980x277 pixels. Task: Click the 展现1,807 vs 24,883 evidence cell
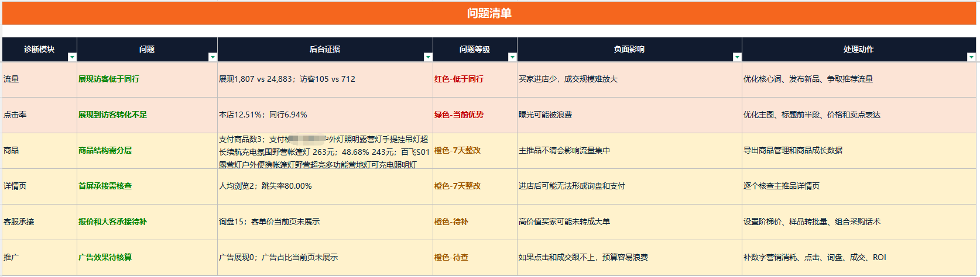[325, 79]
